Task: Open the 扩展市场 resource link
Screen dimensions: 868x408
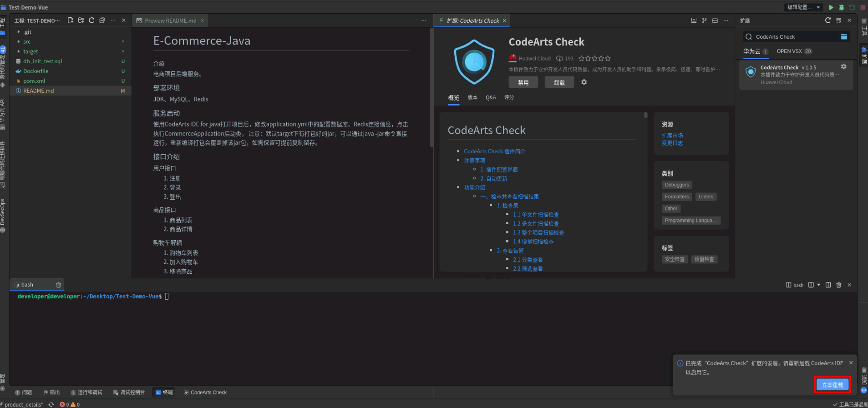Action: (x=672, y=136)
